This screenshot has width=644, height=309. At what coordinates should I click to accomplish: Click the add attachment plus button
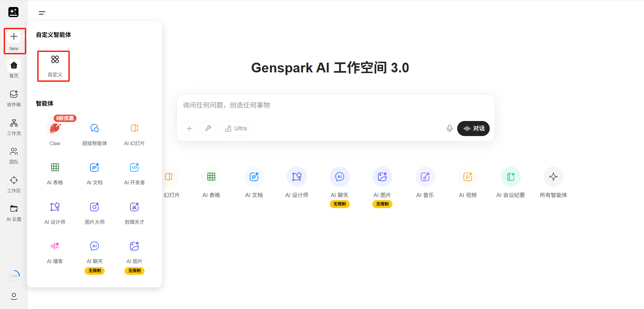click(x=189, y=128)
